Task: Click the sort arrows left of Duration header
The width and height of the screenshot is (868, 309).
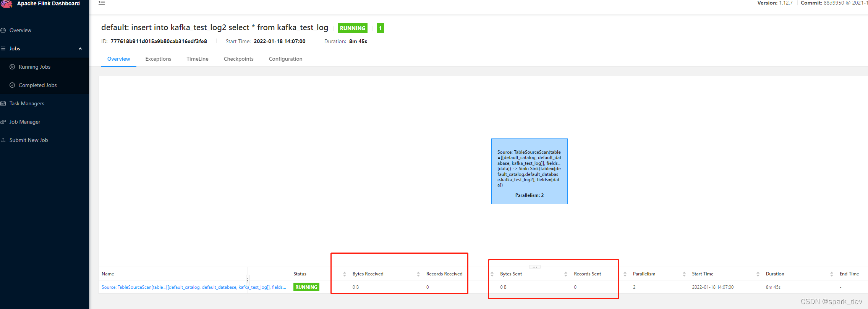Action: 758,274
